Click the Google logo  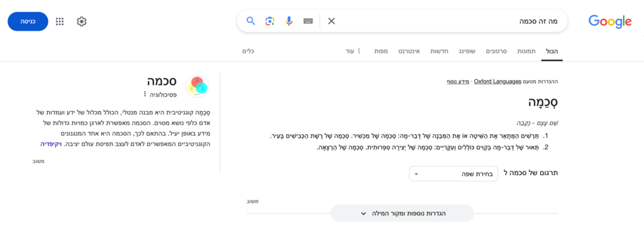(x=610, y=21)
